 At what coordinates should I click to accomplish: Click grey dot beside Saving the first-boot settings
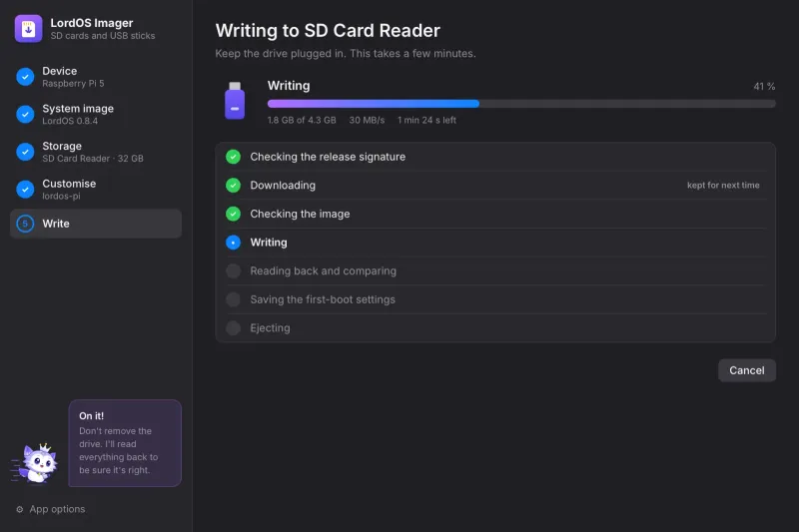tap(234, 299)
